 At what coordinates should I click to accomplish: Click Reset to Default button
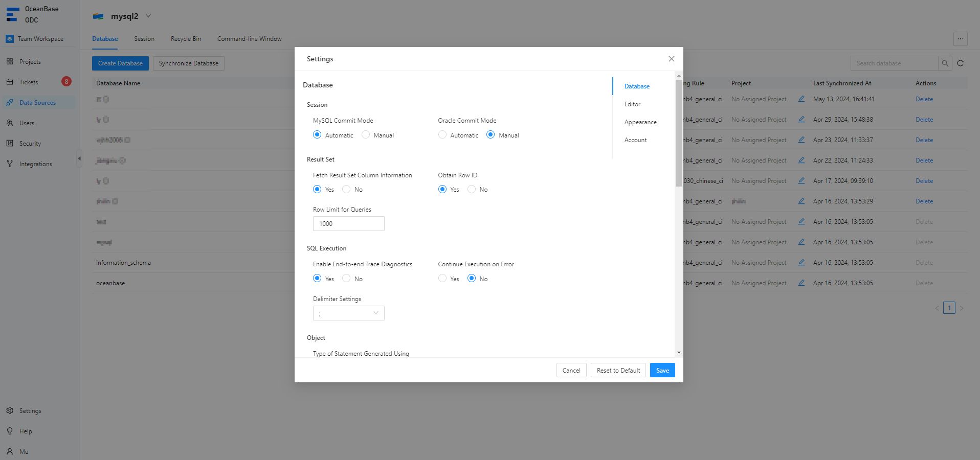618,371
